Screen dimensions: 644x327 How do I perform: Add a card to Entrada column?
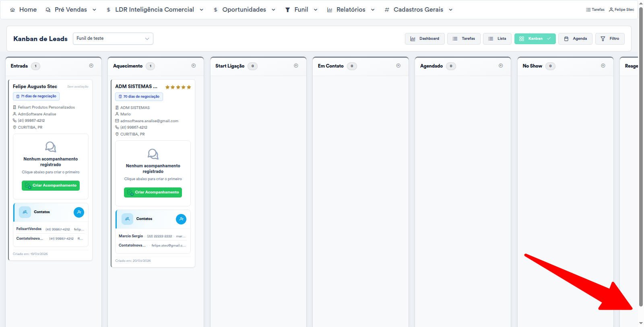91,66
